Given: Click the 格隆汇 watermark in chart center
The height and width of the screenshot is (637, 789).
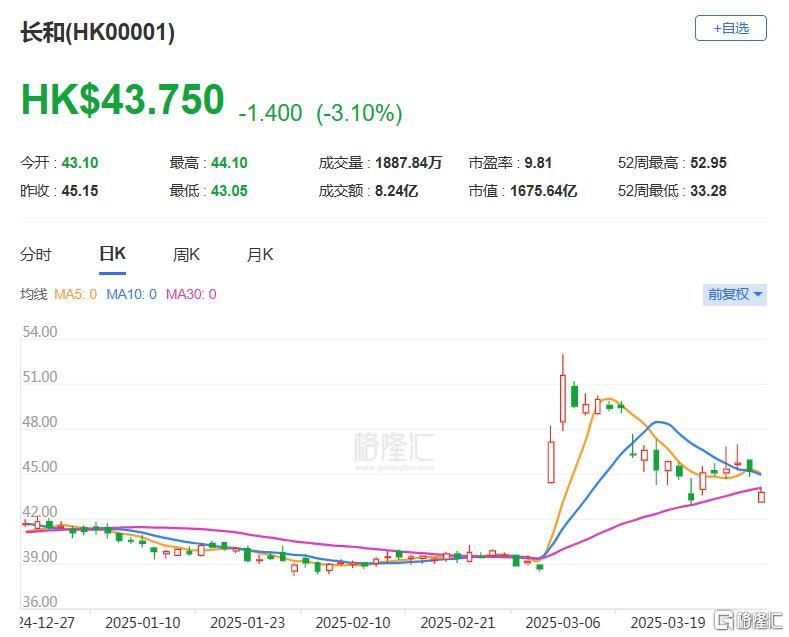Looking at the screenshot, I should 394,450.
